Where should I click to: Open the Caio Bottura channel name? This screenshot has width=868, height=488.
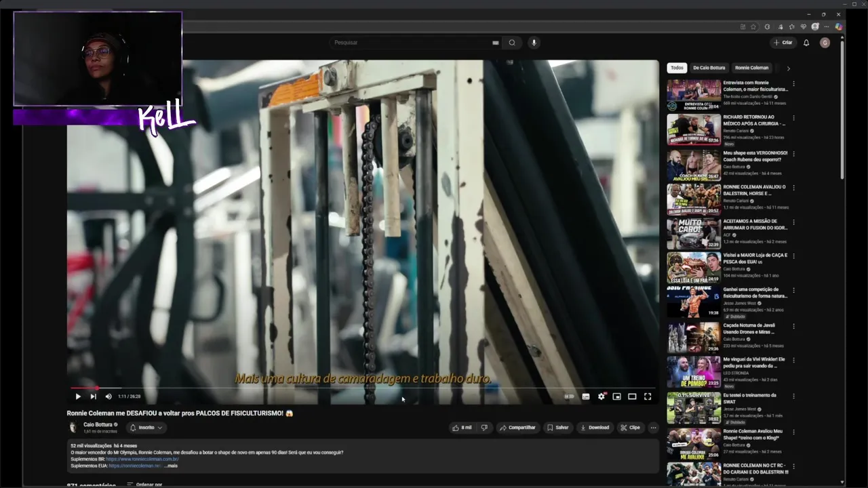[98, 424]
